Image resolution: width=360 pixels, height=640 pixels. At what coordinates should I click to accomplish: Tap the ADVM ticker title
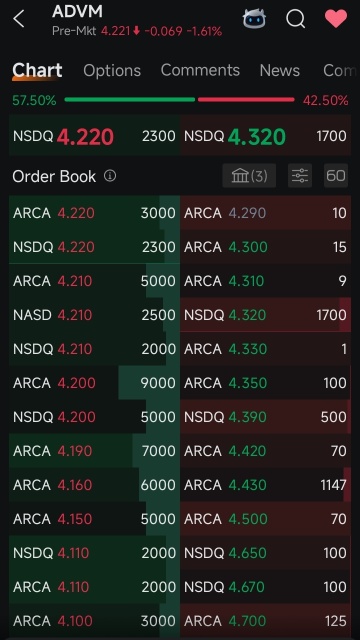point(77,11)
